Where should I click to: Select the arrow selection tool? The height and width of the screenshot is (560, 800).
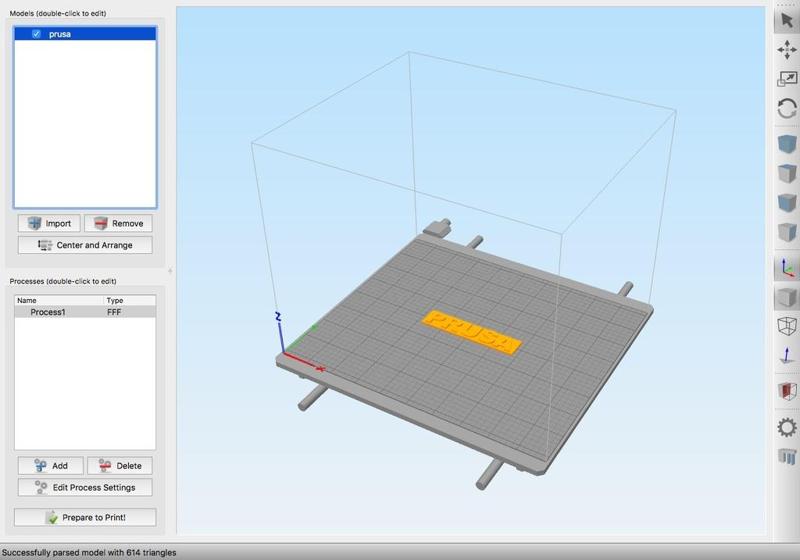pyautogui.click(x=787, y=20)
